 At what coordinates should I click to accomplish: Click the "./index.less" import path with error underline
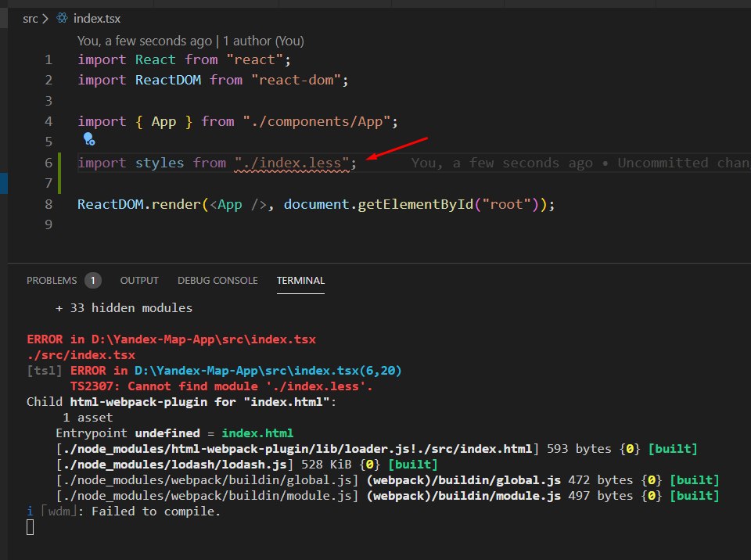pyautogui.click(x=292, y=163)
